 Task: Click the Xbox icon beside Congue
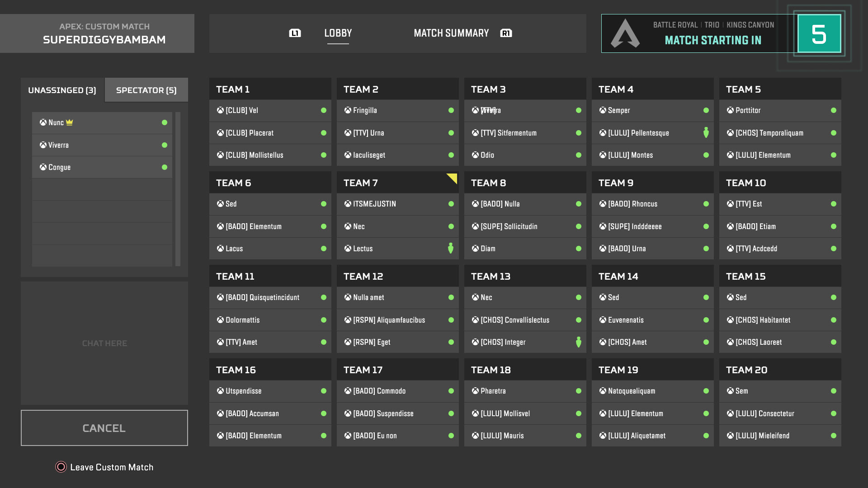pyautogui.click(x=43, y=167)
